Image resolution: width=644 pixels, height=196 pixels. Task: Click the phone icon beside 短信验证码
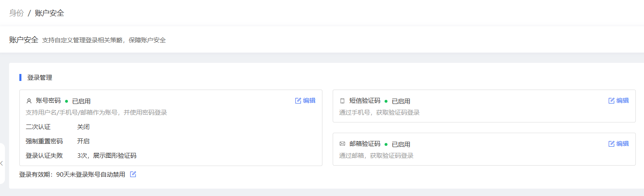342,101
